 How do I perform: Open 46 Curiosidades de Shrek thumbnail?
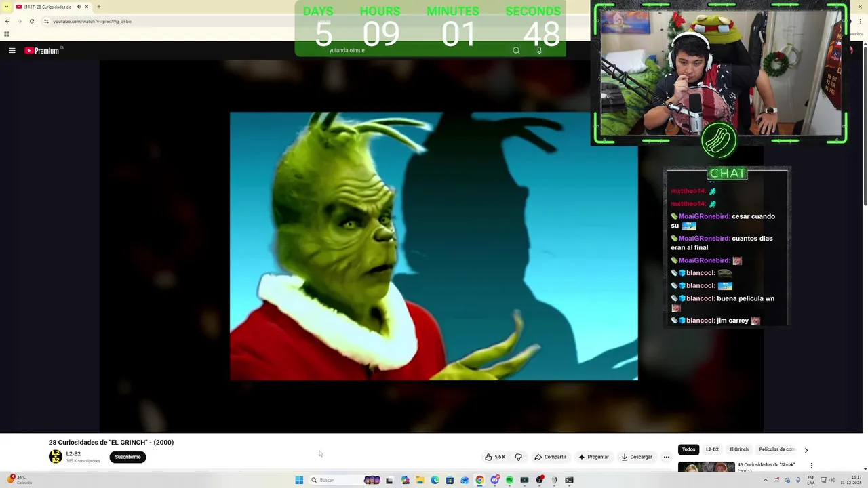[706, 467]
